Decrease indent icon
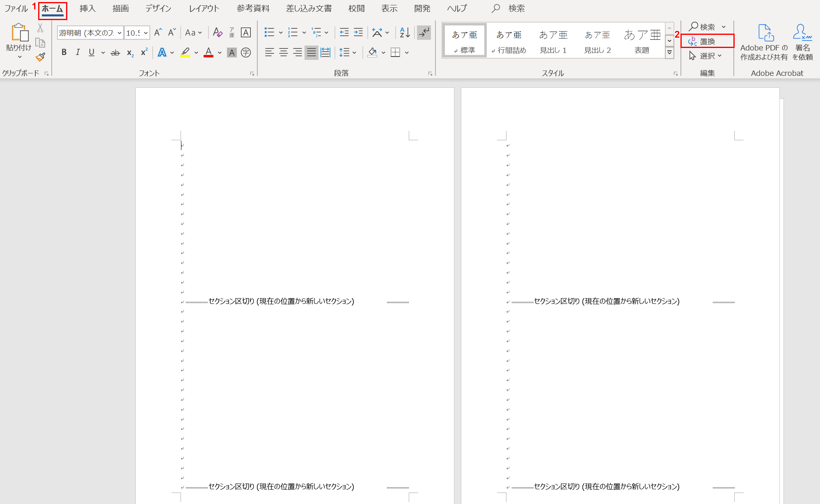The width and height of the screenshot is (820, 504). tap(344, 32)
